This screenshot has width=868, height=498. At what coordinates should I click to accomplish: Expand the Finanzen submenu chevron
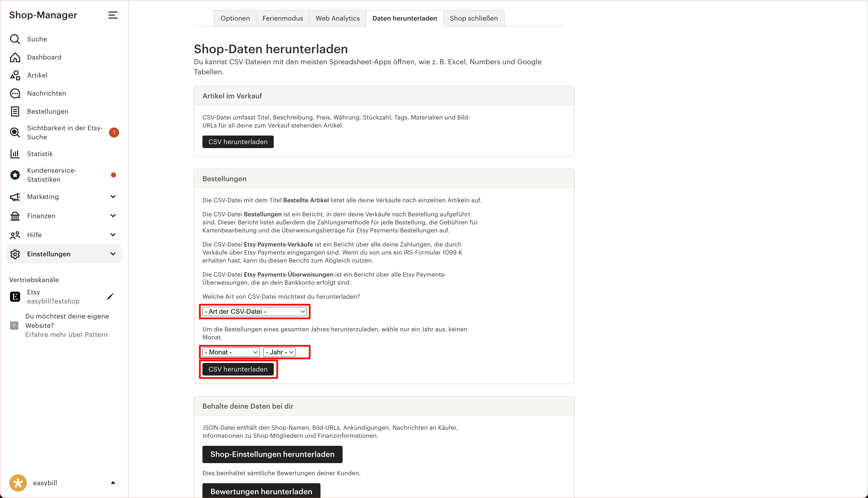(113, 216)
